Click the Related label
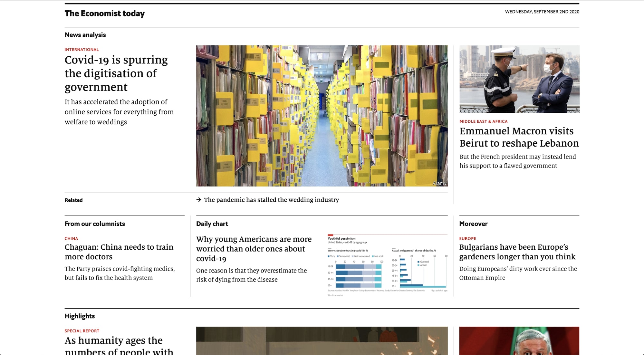The width and height of the screenshot is (644, 355). coord(73,200)
